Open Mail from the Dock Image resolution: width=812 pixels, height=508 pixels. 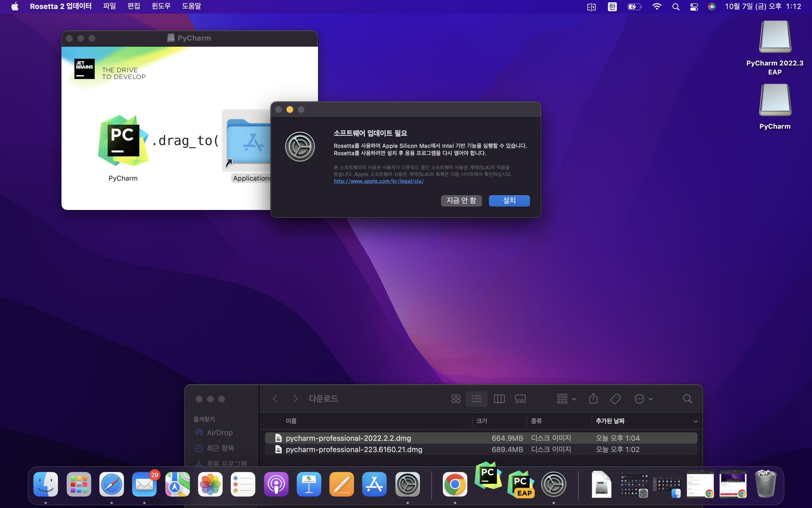[144, 485]
